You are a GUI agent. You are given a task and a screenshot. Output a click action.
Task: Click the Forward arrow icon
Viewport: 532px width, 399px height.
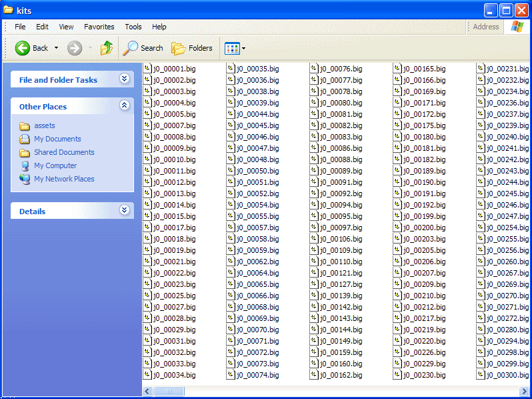[75, 48]
